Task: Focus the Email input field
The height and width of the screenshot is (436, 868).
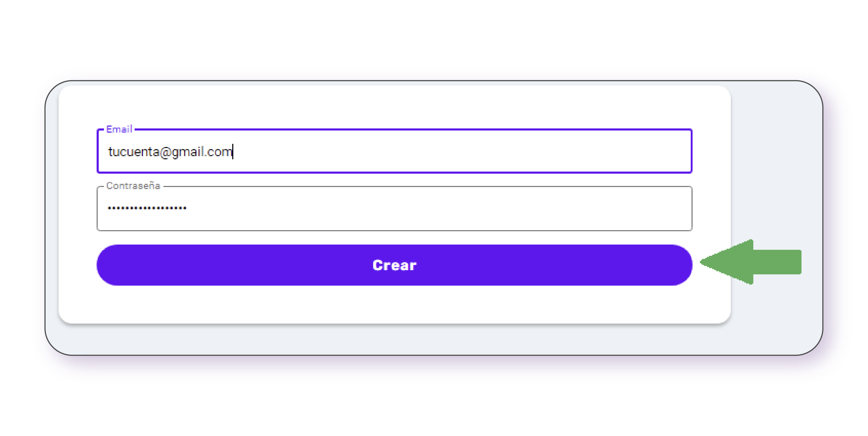Action: [x=394, y=151]
